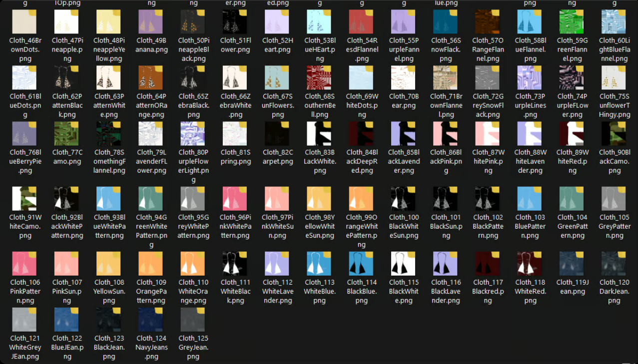This screenshot has width=638, height=364.
Task: Select the Cloth_64PatternORange.png icon
Action: pos(151,78)
